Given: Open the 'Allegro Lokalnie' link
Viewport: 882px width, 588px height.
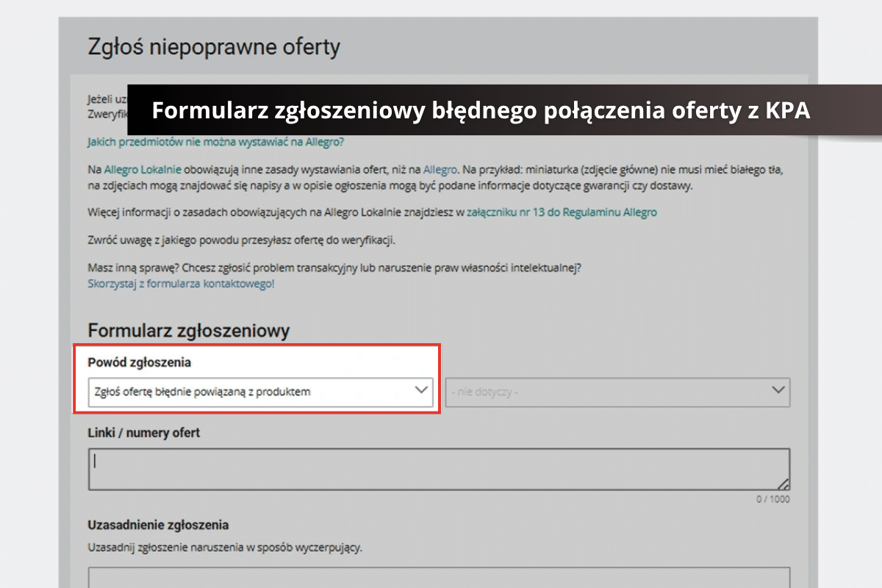Looking at the screenshot, I should (143, 170).
